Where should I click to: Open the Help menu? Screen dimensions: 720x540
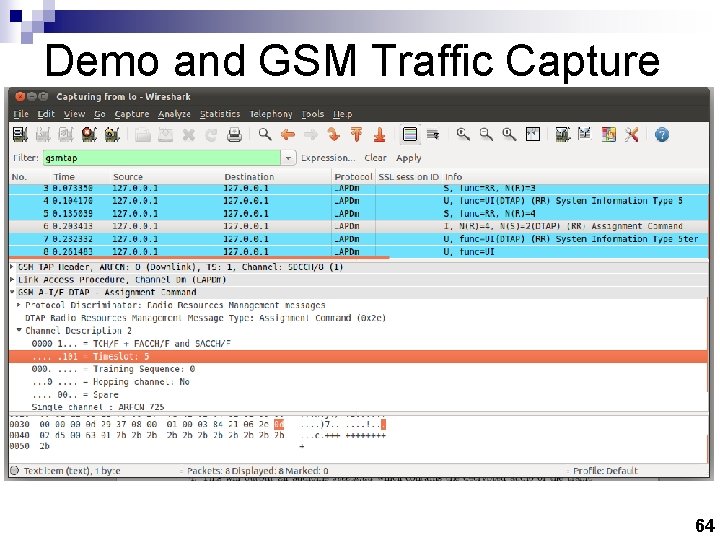(342, 114)
